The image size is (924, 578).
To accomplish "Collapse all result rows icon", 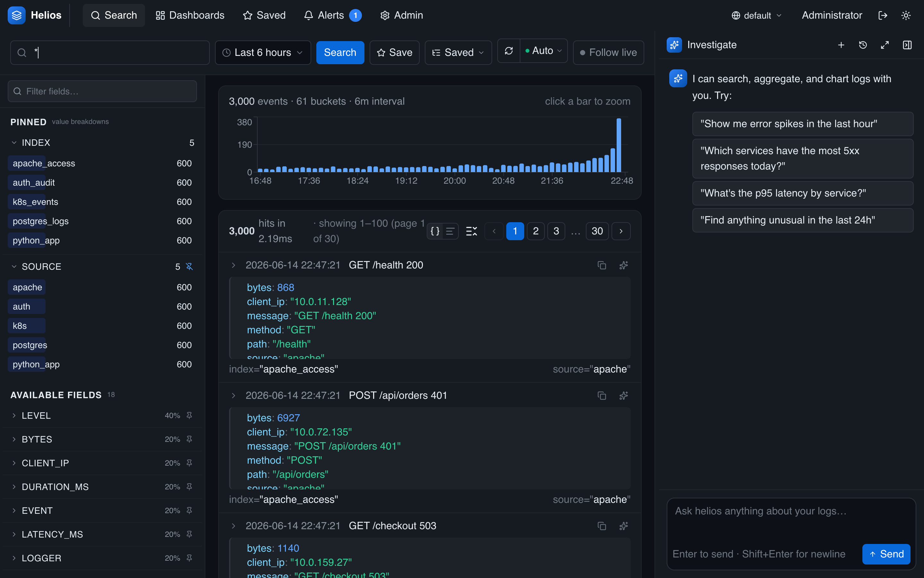I will coord(472,231).
